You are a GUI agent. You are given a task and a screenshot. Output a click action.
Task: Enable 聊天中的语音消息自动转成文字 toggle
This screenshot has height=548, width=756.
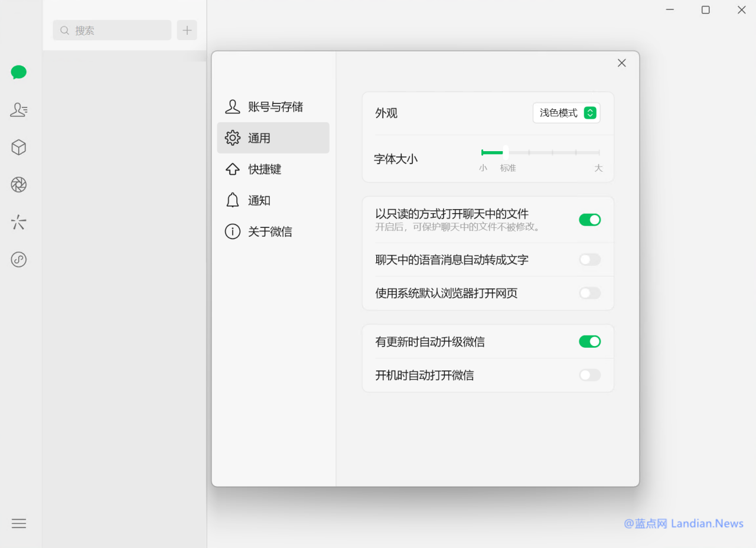pos(589,260)
